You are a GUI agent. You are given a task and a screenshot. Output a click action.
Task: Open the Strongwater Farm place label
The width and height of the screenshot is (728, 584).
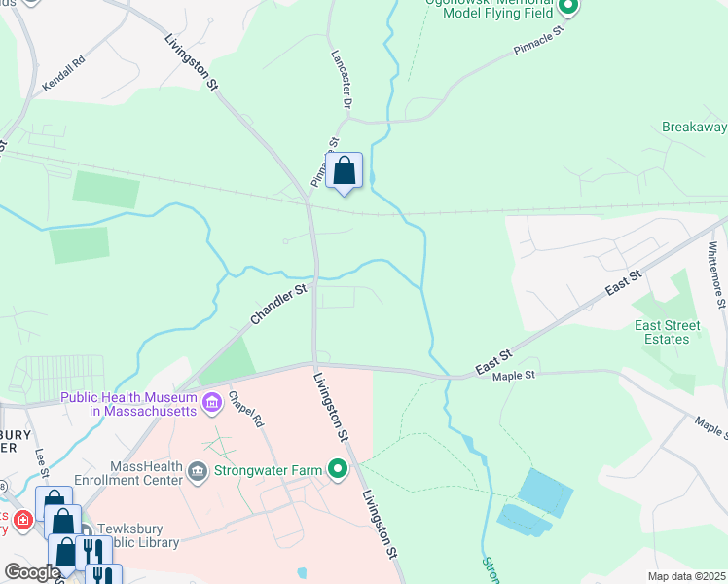(x=268, y=471)
